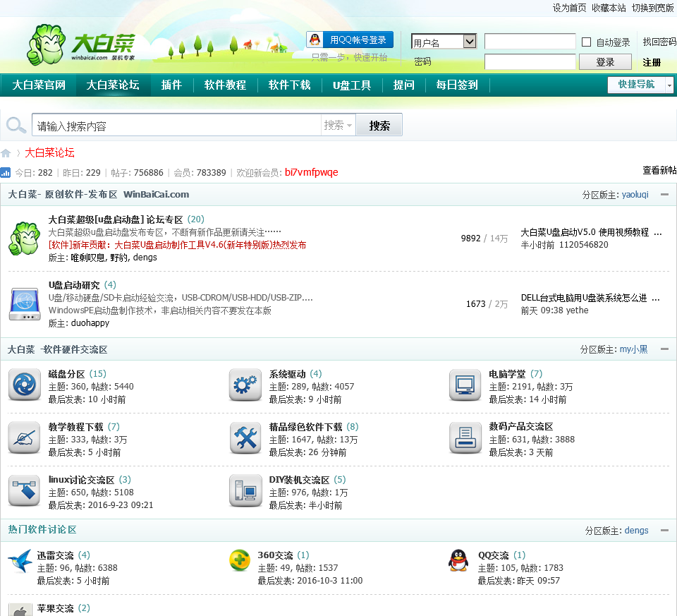Expand the 搜索 type dropdown
The width and height of the screenshot is (677, 616).
pos(338,126)
